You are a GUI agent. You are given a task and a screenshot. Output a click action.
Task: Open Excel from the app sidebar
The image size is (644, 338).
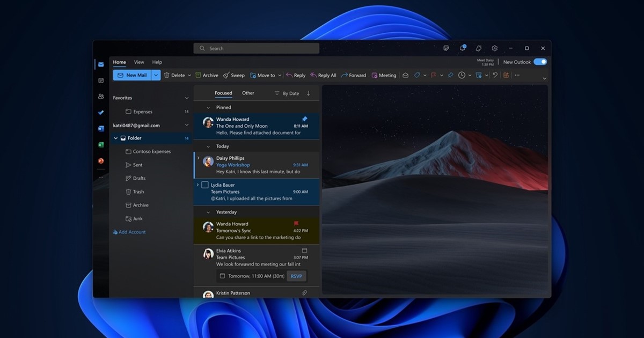(x=100, y=144)
